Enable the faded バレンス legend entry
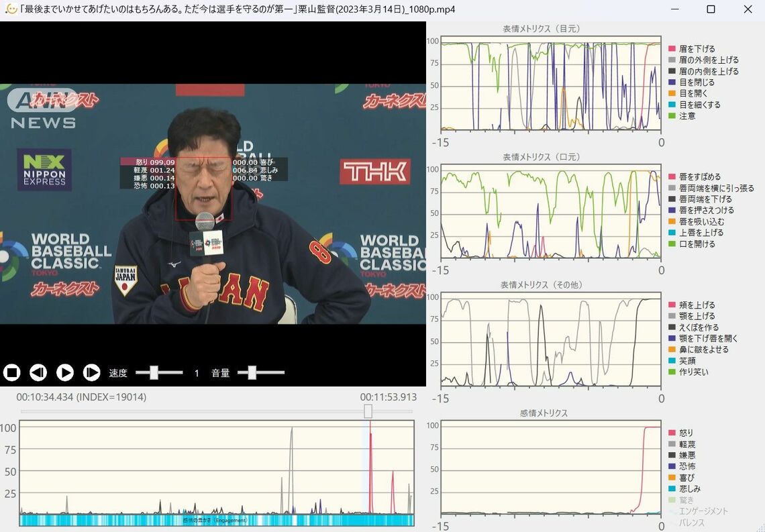 click(x=687, y=522)
